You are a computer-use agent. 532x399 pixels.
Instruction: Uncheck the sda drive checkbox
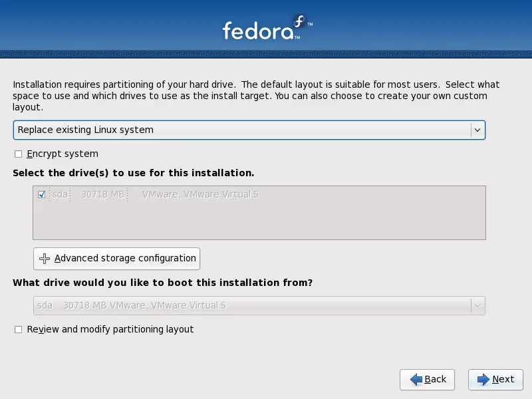[x=42, y=194]
